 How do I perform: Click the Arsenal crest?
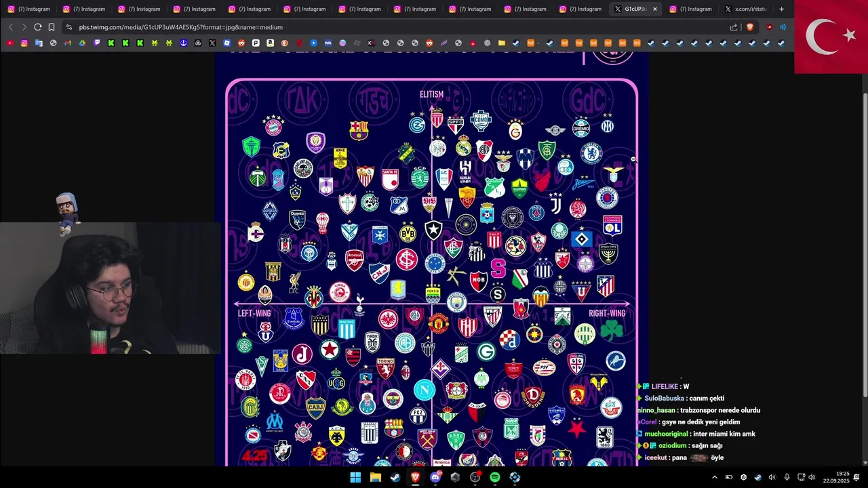354,260
